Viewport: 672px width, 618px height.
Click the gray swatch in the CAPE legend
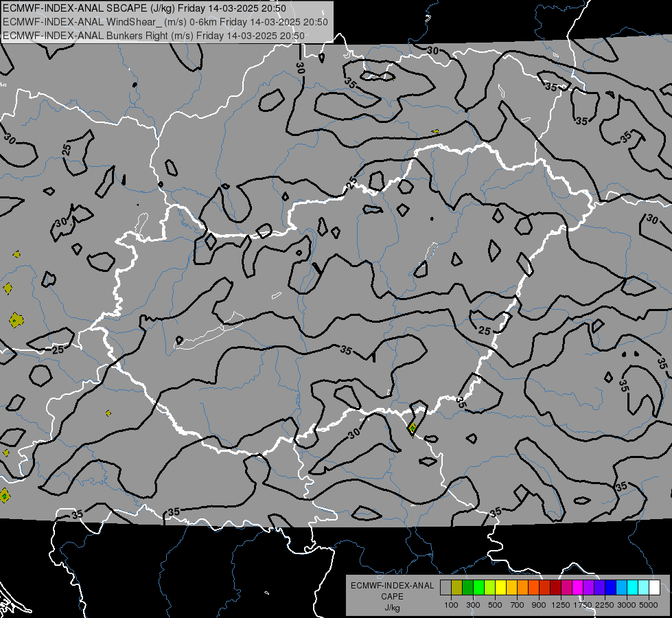(x=445, y=587)
